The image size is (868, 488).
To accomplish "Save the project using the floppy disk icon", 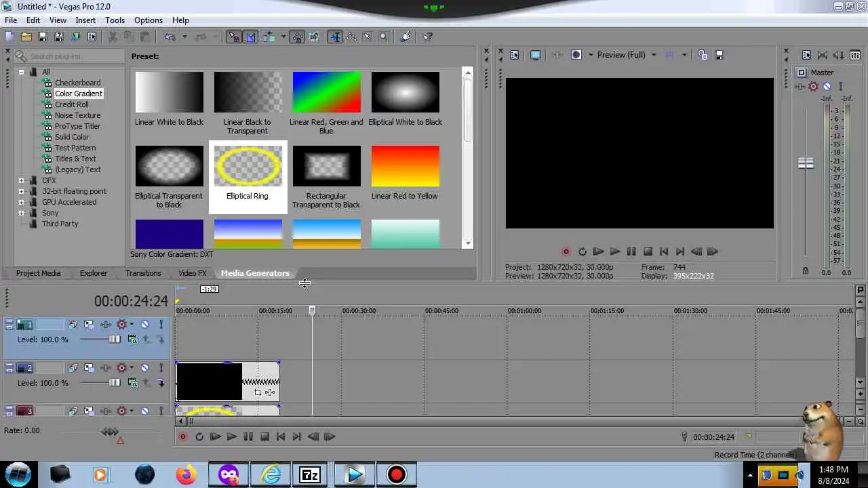I will tap(43, 37).
